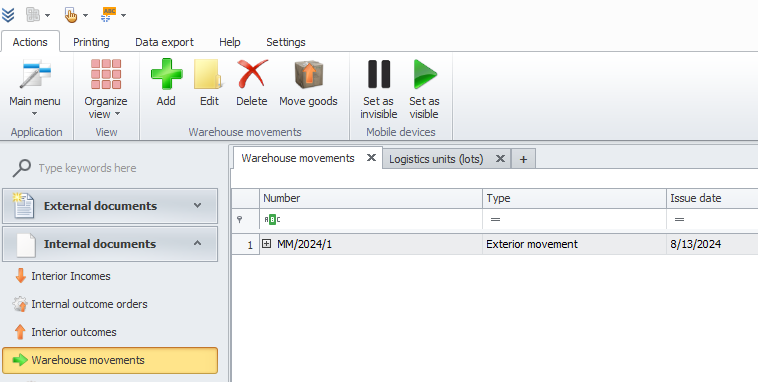Click the ABC filter icon in Number column

point(272,220)
